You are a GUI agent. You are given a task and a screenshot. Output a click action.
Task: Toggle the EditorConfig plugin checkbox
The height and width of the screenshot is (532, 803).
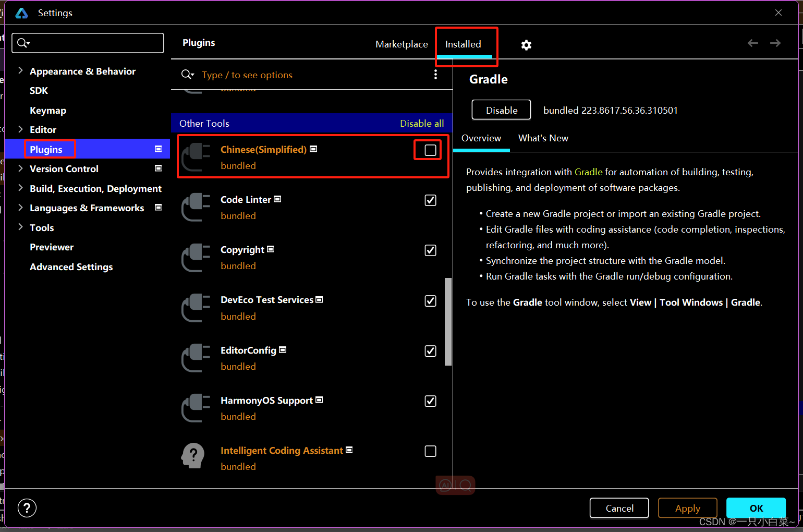click(x=430, y=351)
